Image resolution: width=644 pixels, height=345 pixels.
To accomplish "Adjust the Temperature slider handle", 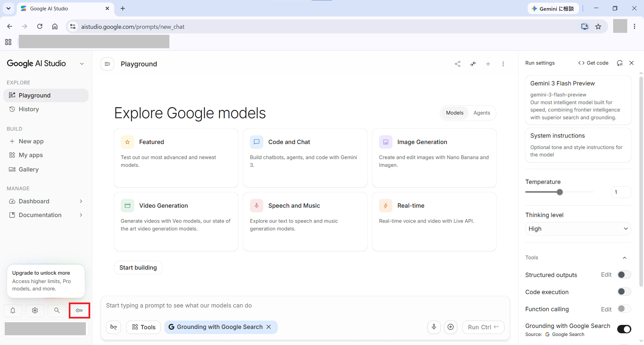I will (559, 192).
